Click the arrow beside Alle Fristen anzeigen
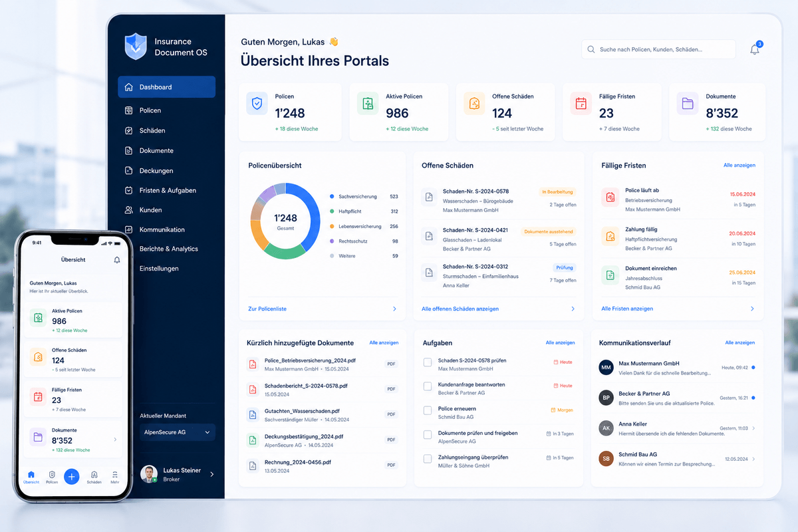The height and width of the screenshot is (532, 798). [x=752, y=309]
